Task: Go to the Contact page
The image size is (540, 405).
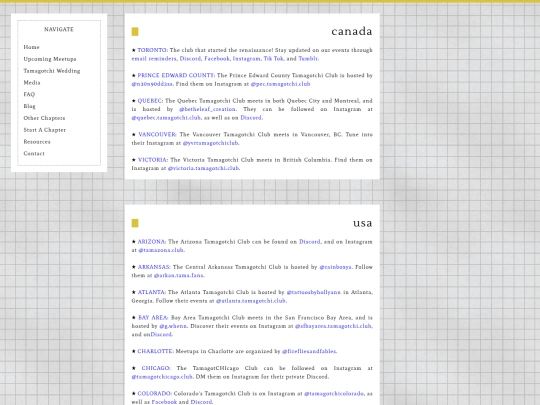Action: click(34, 154)
